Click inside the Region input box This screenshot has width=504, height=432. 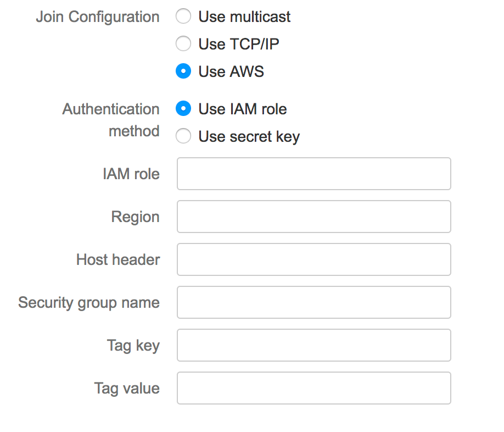[x=313, y=217]
